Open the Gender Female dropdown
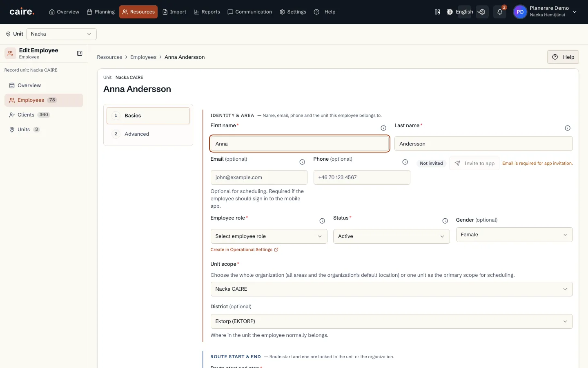 pos(514,235)
